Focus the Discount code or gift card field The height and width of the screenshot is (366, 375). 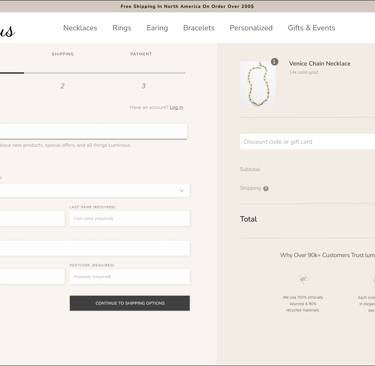point(307,142)
